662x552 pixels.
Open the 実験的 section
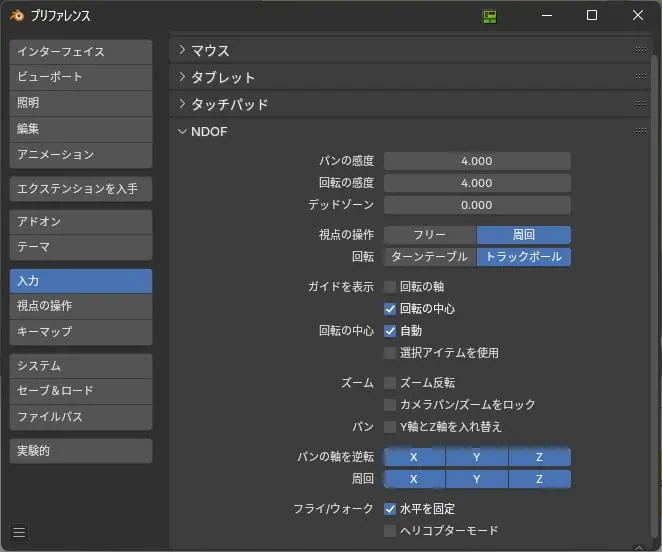click(81, 451)
